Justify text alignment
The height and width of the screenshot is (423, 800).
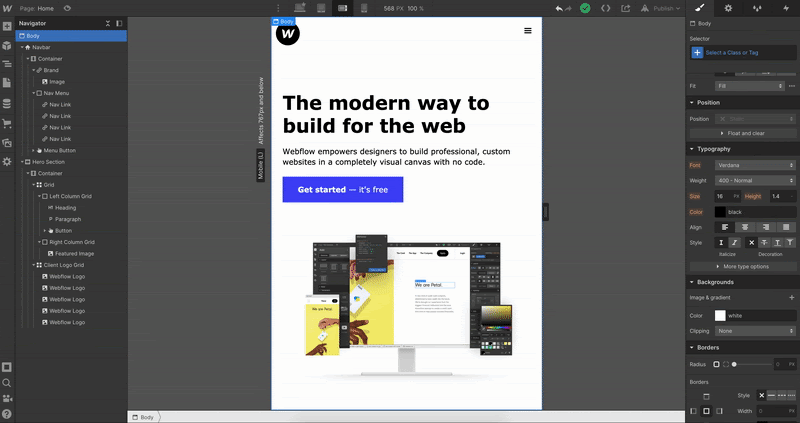786,227
